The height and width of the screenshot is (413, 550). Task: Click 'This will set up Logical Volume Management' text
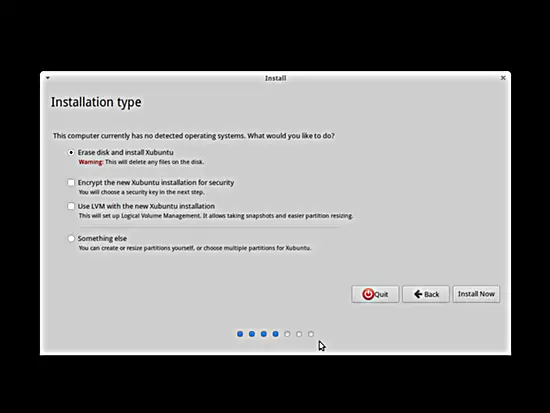216,216
